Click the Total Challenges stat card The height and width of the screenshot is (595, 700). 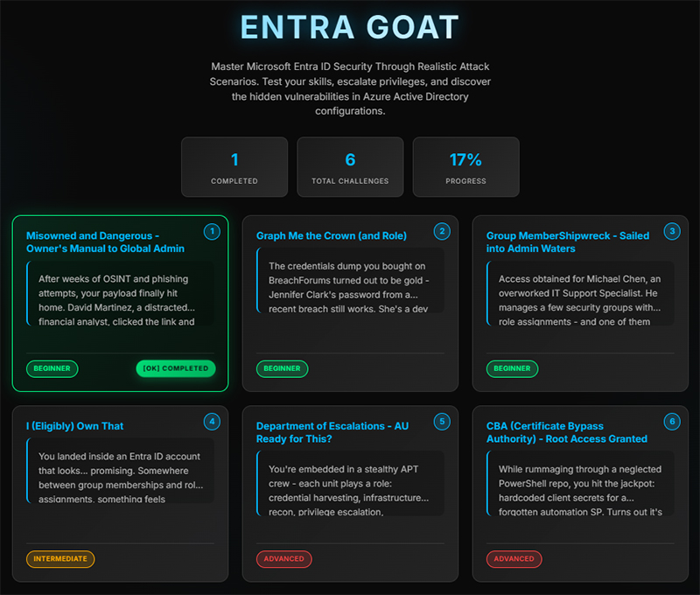coord(350,167)
